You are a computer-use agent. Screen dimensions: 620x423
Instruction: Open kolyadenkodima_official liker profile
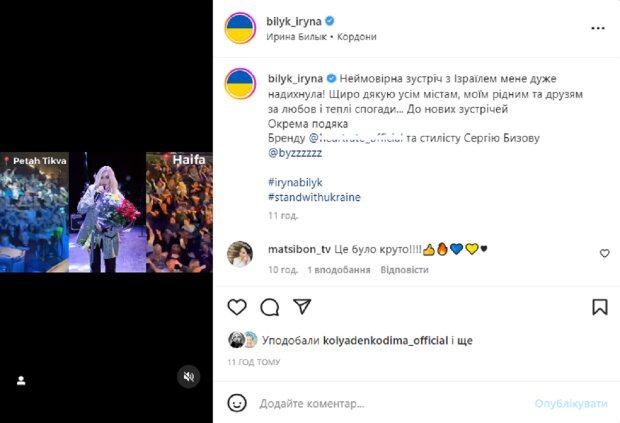[380, 340]
